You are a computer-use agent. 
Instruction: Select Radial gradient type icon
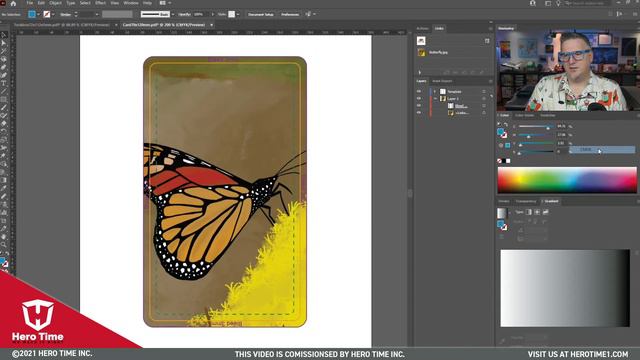pos(537,212)
